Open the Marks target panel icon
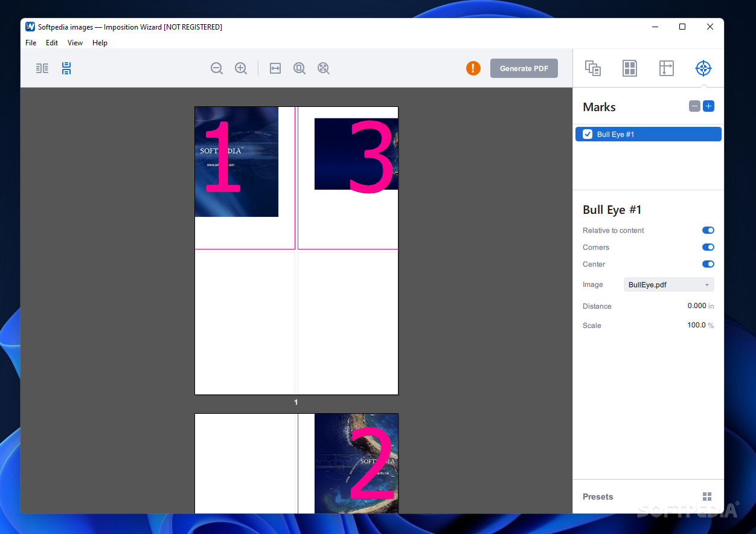 click(x=703, y=68)
